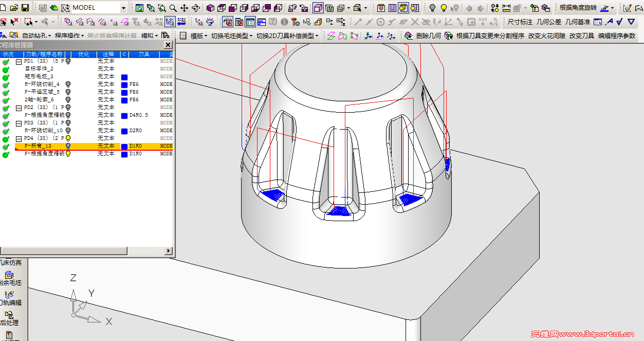The image size is (644, 341).
Task: Click the 尺寸标注 button
Action: coord(520,22)
